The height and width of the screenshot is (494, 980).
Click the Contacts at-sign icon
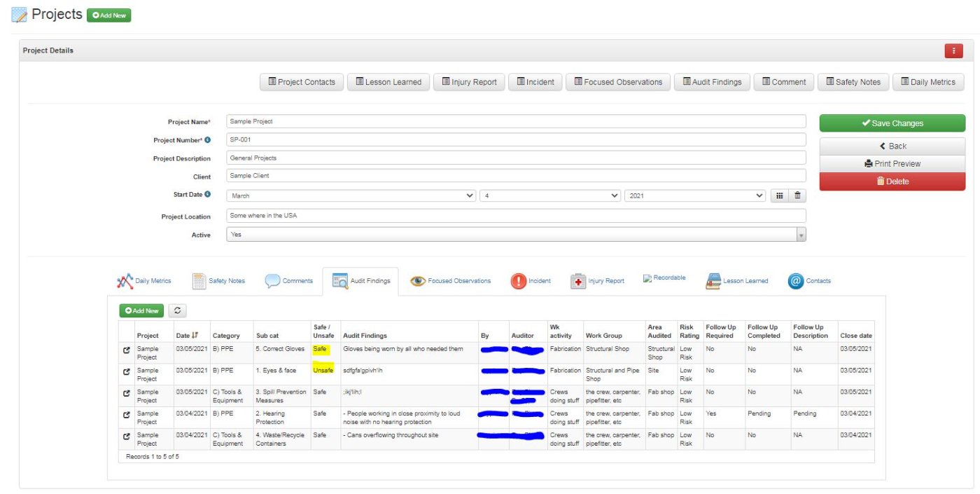pyautogui.click(x=795, y=281)
